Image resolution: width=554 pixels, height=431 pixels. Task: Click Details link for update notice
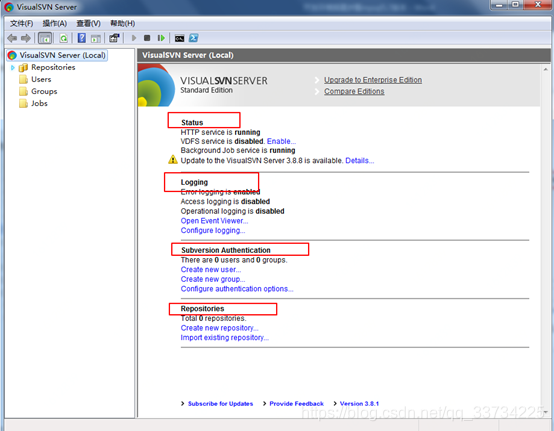click(x=359, y=161)
